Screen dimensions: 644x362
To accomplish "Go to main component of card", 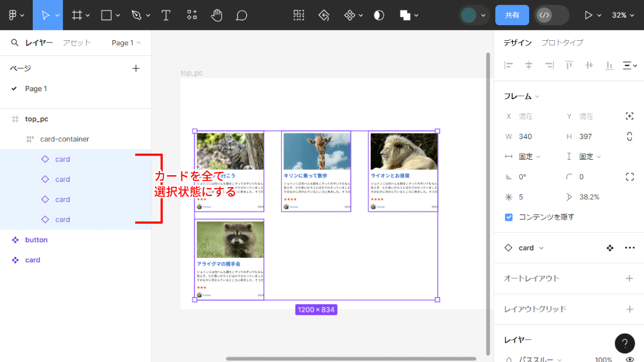I will point(610,248).
